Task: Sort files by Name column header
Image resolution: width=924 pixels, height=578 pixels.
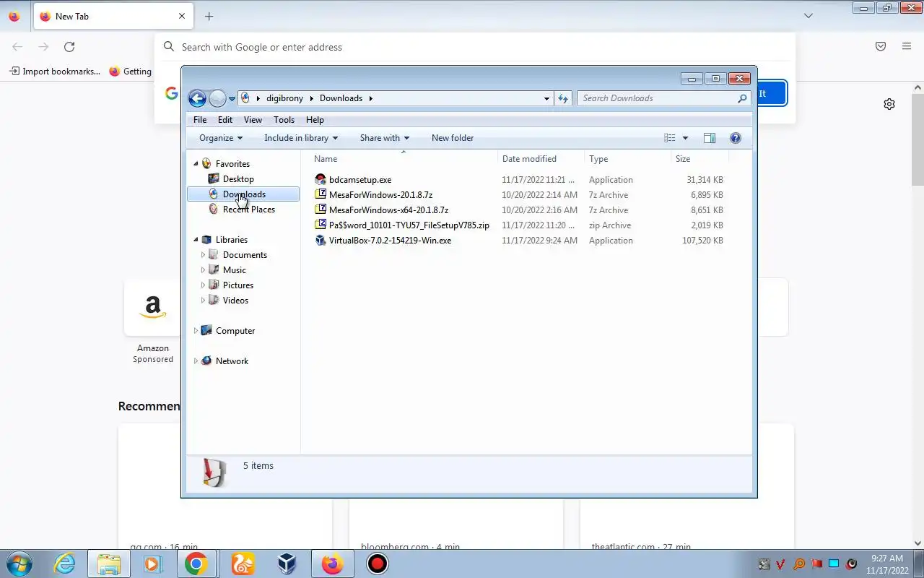Action: click(x=326, y=159)
